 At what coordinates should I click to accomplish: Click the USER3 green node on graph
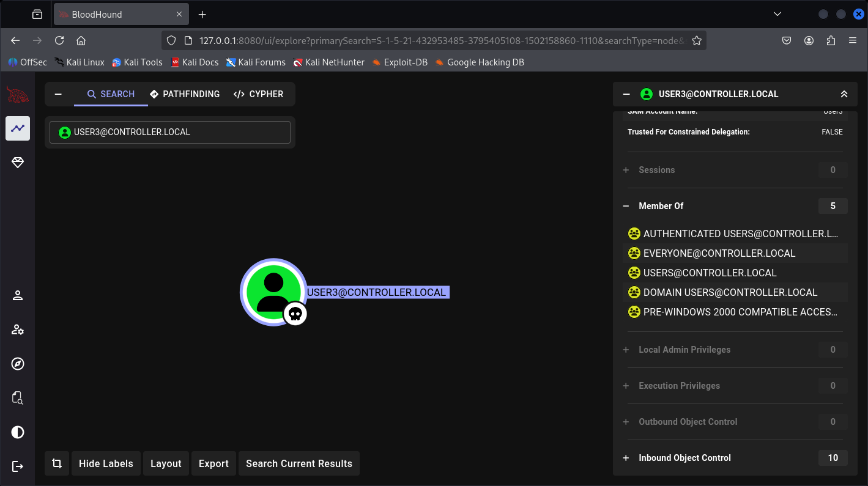[x=273, y=292]
